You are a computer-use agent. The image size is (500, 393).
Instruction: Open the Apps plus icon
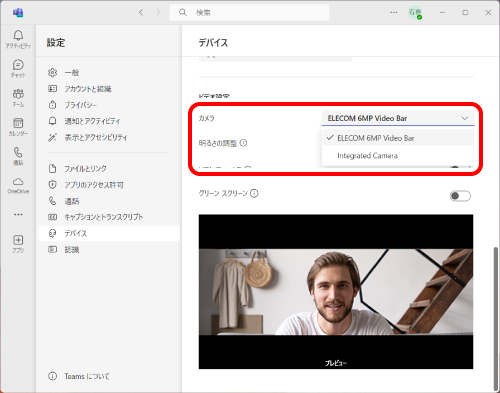(18, 244)
